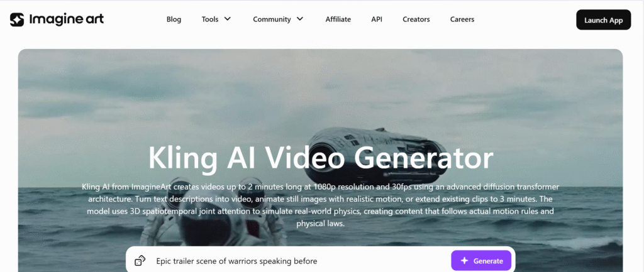Navigate to the Careers page
This screenshot has height=272, width=644.
click(462, 19)
